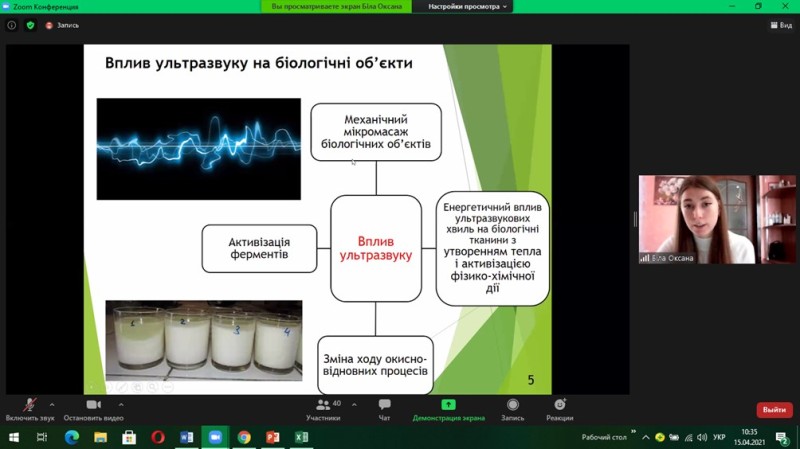Open the Windows Start menu
The width and height of the screenshot is (800, 449).
click(x=14, y=437)
